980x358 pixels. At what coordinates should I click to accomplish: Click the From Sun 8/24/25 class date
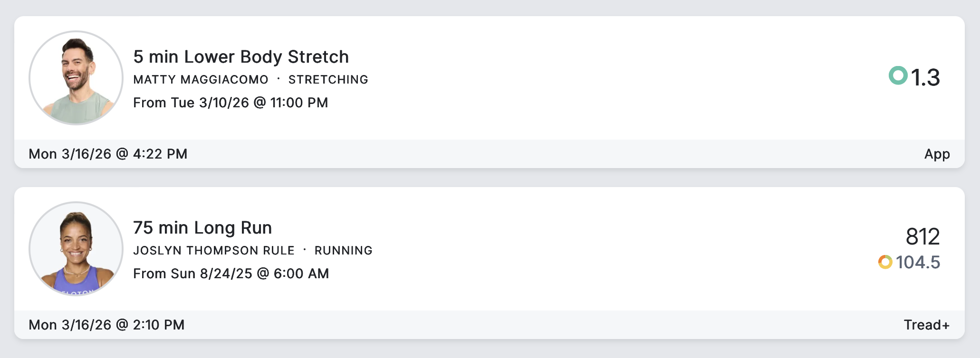[x=231, y=273]
